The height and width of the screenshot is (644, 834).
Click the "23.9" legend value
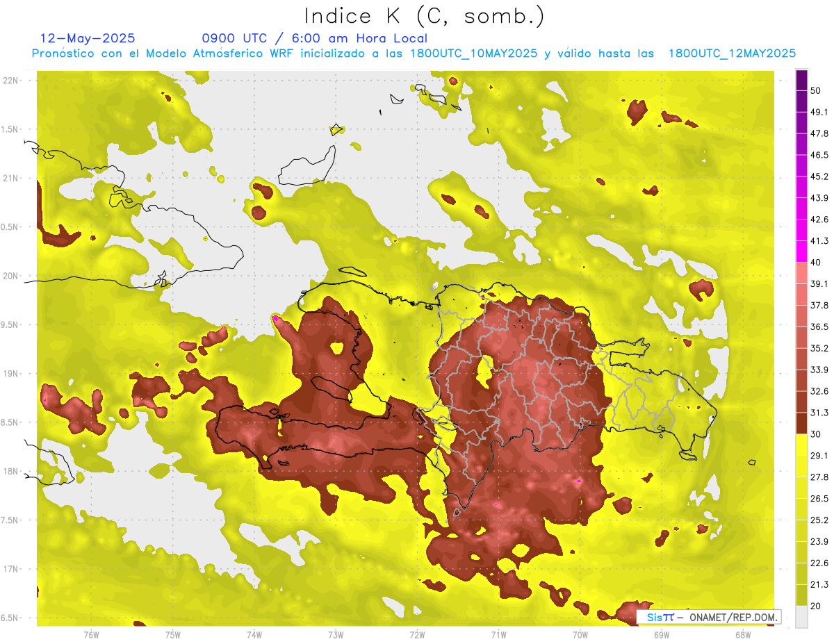[x=819, y=542]
